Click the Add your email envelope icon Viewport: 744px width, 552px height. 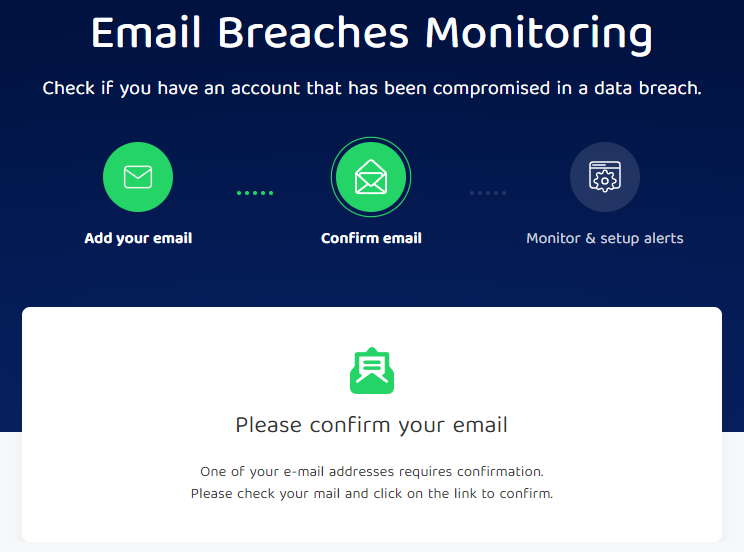138,178
